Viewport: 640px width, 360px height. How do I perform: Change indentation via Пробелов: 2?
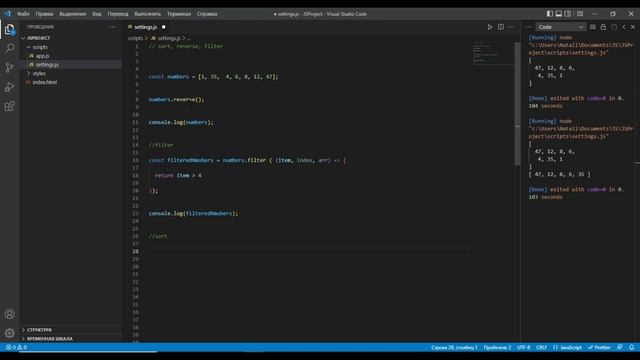(497, 347)
